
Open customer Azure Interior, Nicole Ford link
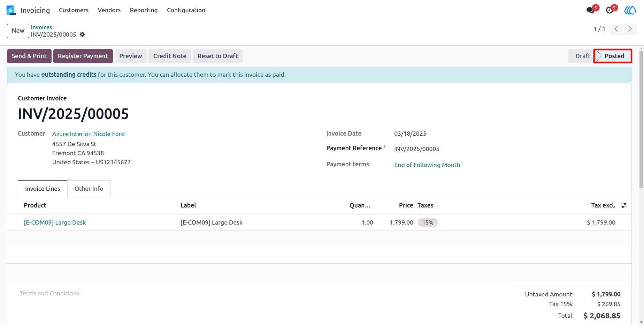[89, 134]
